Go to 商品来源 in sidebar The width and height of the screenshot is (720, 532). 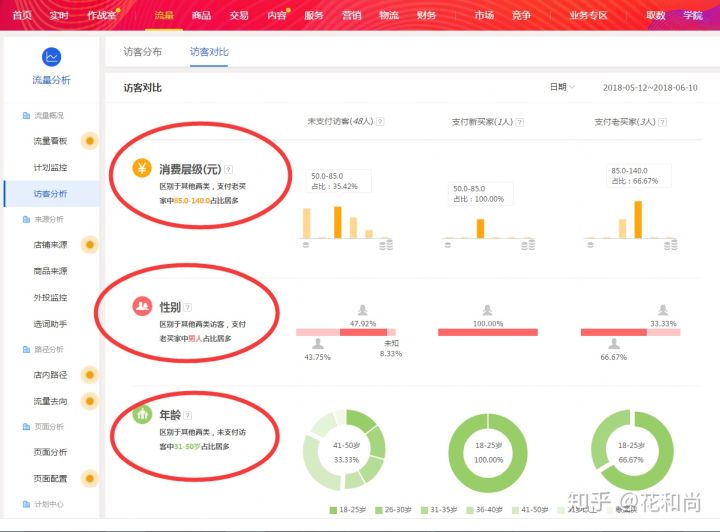click(x=50, y=271)
